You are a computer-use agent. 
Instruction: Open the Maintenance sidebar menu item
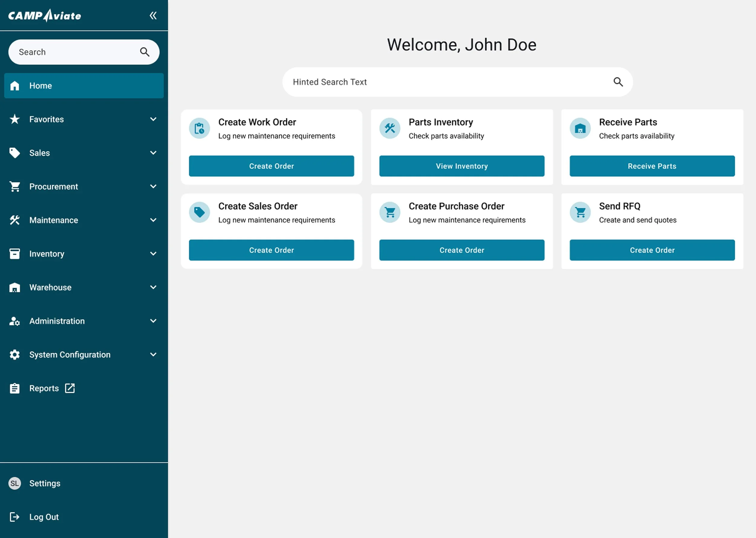click(54, 220)
